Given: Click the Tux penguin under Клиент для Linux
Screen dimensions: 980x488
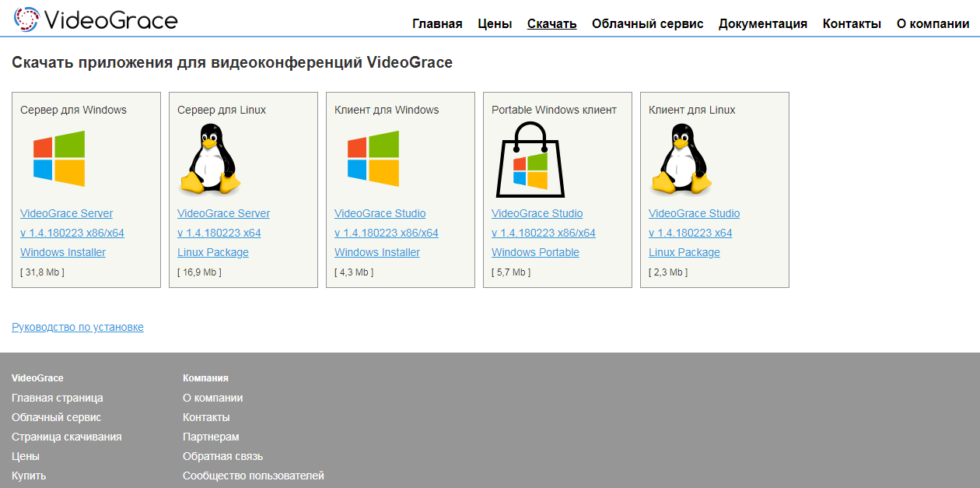Looking at the screenshot, I should coord(682,159).
